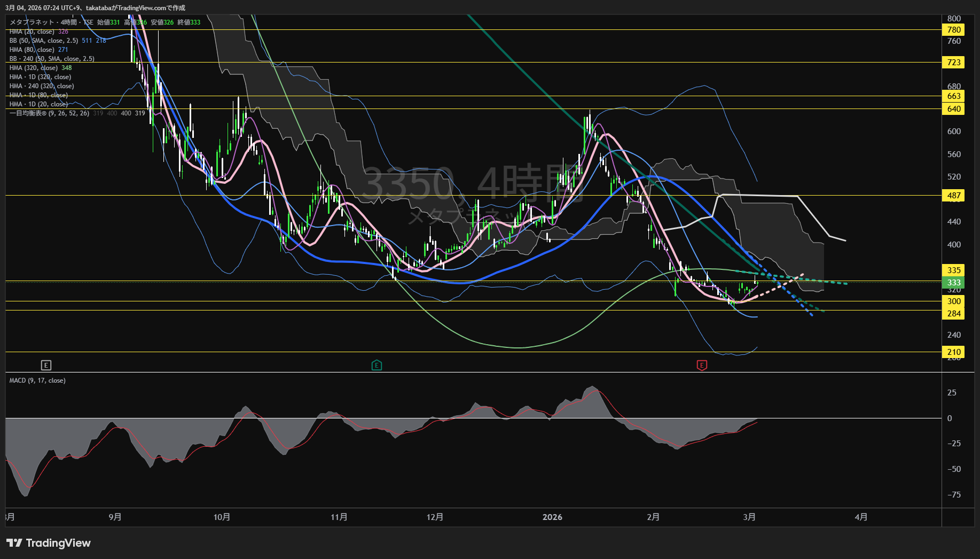The width and height of the screenshot is (980, 559).
Task: Click the yellow 487 price level label
Action: coord(954,196)
